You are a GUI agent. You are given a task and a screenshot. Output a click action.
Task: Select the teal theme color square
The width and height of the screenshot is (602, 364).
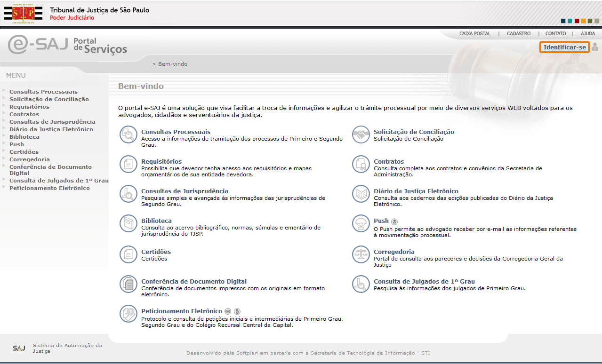click(x=570, y=21)
